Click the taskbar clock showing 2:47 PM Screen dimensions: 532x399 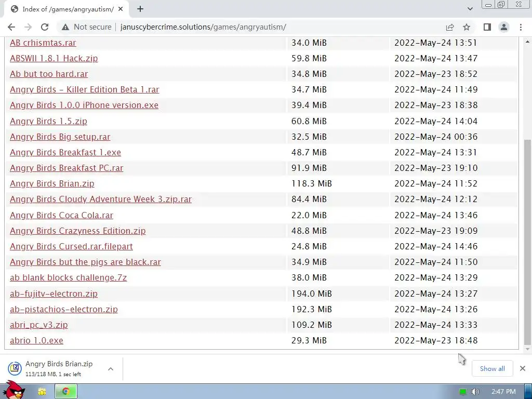coord(503,392)
